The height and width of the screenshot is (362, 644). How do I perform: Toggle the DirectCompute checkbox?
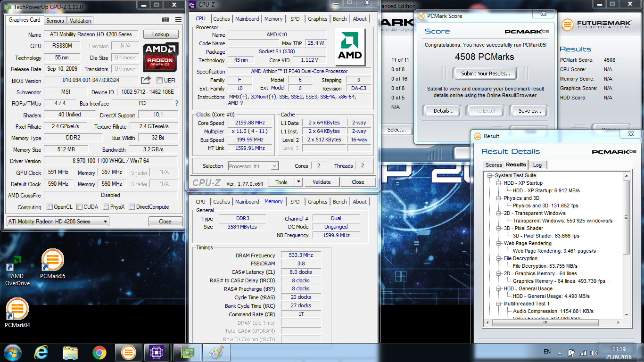132,206
